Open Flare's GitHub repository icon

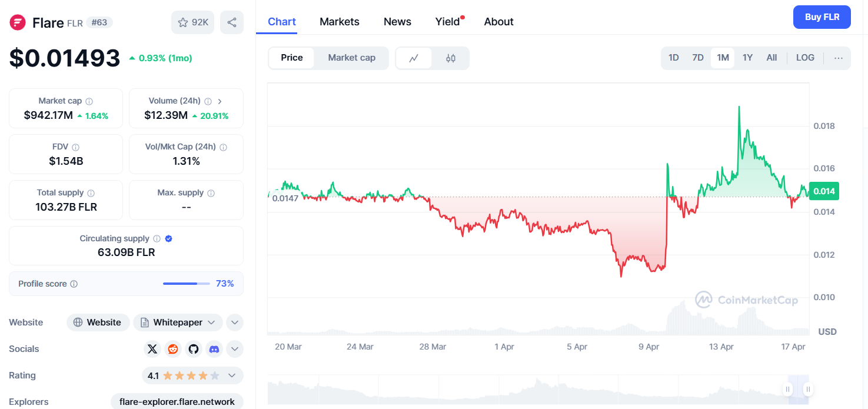click(194, 349)
